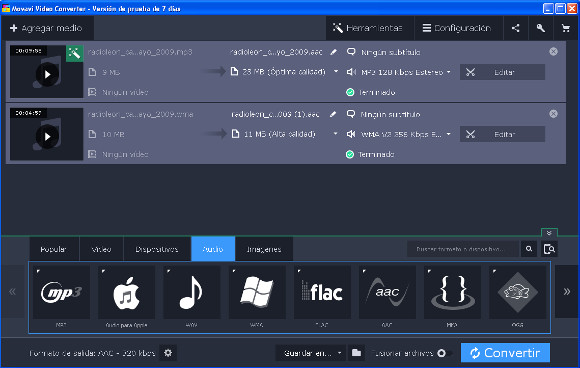The width and height of the screenshot is (580, 368).
Task: Start conversion with Convertir button
Action: pyautogui.click(x=505, y=353)
